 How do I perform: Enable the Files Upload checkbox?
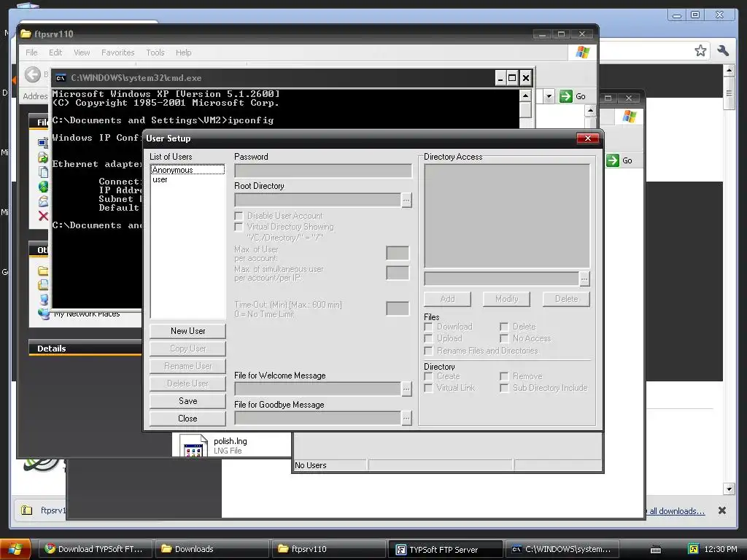click(428, 338)
